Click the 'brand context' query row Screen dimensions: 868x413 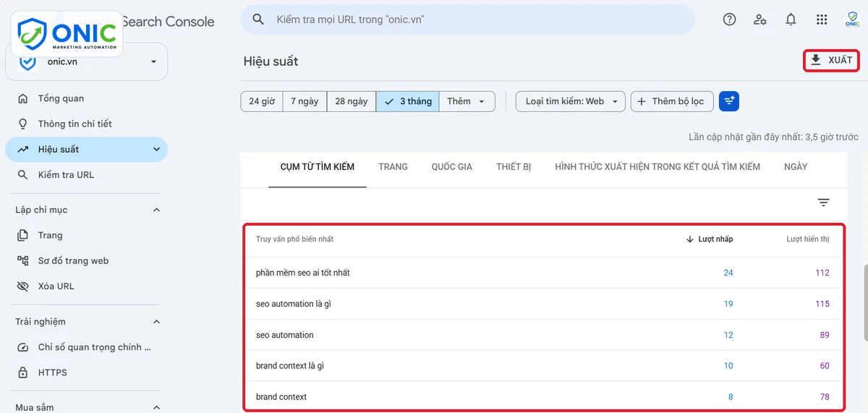coord(542,397)
